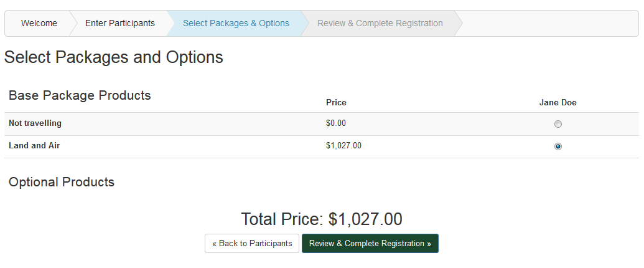Select the Land and Air radio button
Image resolution: width=644 pixels, height=268 pixels.
(x=558, y=146)
